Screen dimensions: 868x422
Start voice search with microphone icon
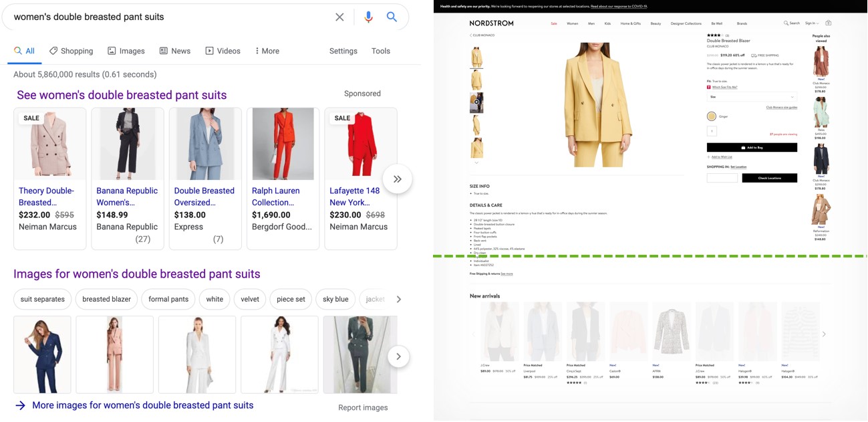[x=368, y=17]
